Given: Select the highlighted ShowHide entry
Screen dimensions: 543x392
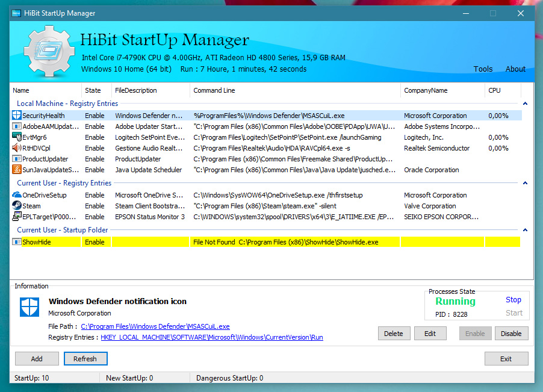Looking at the screenshot, I should click(37, 242).
